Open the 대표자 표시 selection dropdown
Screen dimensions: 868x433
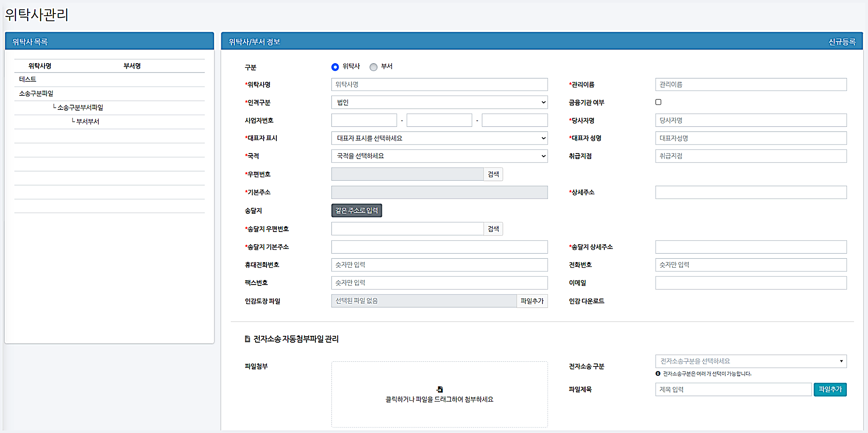click(x=439, y=138)
